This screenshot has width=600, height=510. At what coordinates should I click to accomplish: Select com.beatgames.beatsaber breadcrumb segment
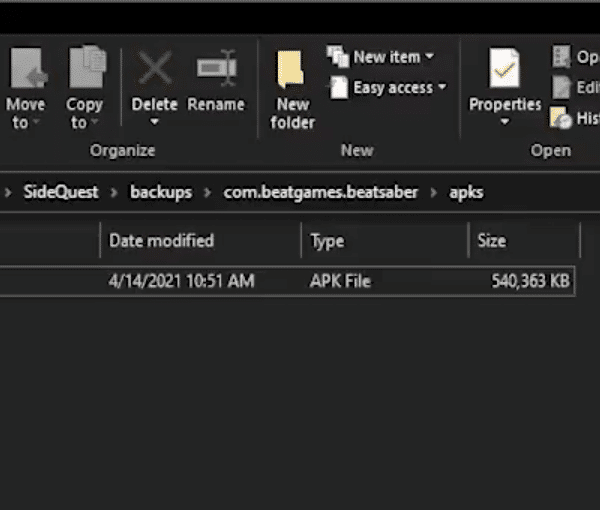tap(321, 192)
